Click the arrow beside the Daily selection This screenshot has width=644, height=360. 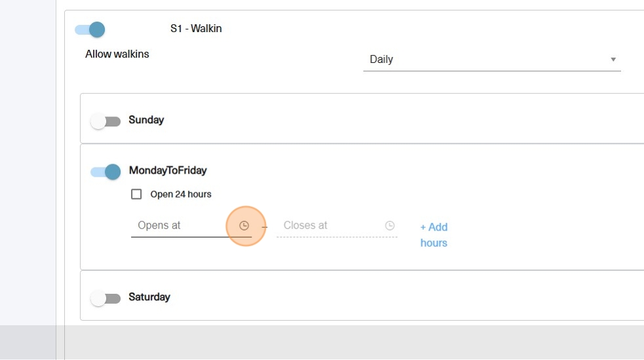coord(613,60)
